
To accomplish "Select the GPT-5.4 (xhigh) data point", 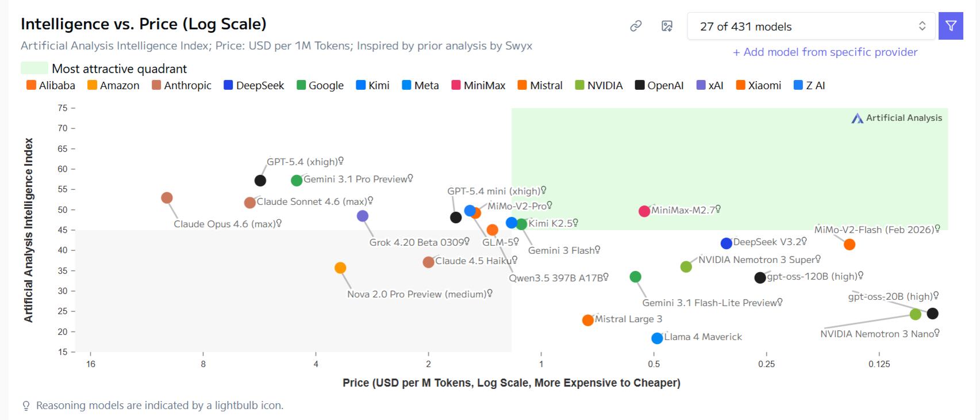I will [259, 180].
